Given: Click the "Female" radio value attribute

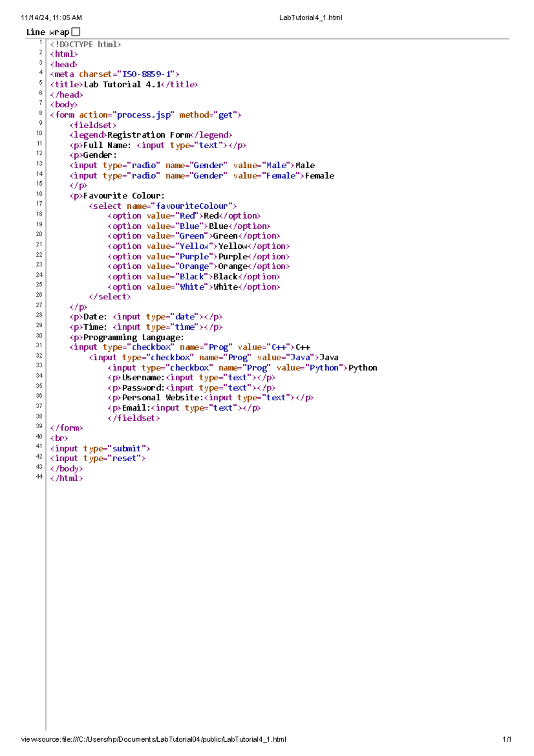Looking at the screenshot, I should [281, 176].
